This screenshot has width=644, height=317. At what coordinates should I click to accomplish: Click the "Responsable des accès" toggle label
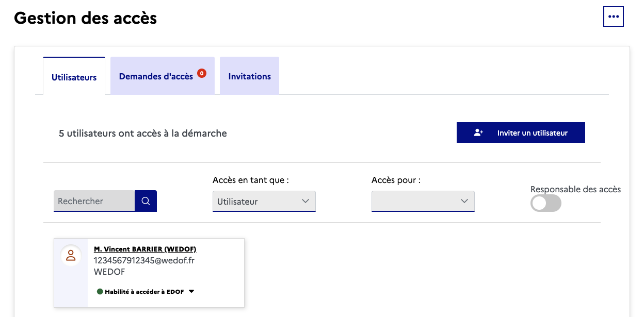click(575, 189)
